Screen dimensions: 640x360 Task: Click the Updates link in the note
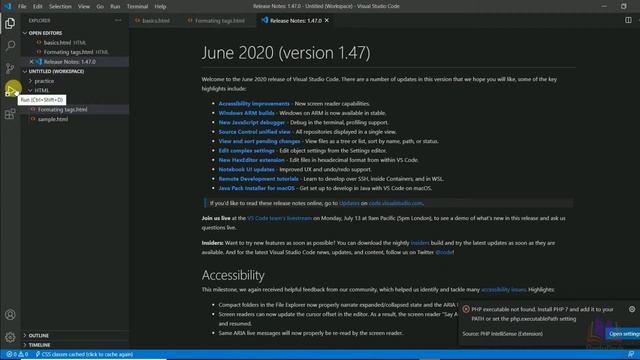click(x=349, y=203)
